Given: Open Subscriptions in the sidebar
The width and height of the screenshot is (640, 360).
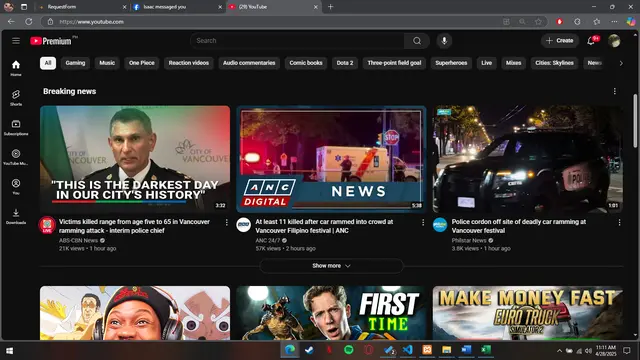Looking at the screenshot, I should (x=16, y=127).
